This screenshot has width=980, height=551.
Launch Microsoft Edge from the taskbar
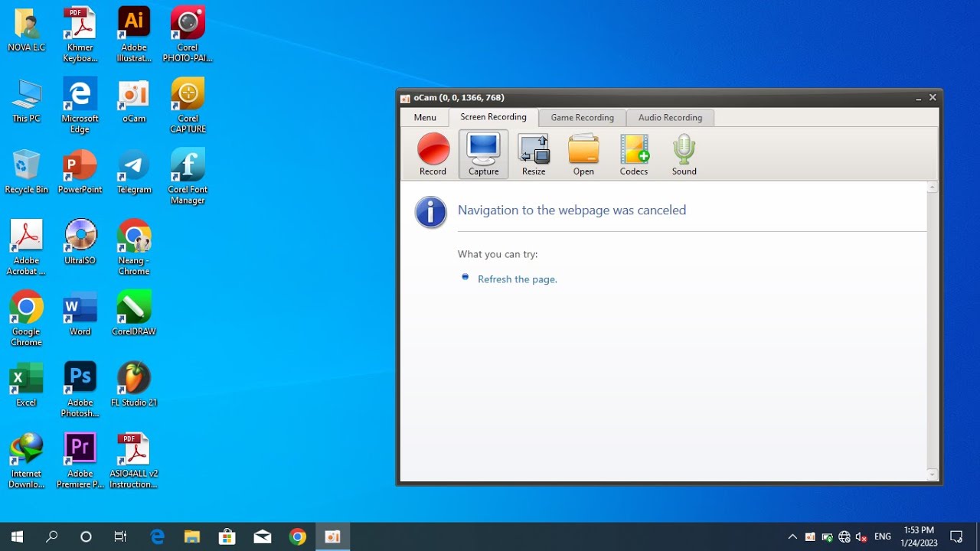(158, 536)
